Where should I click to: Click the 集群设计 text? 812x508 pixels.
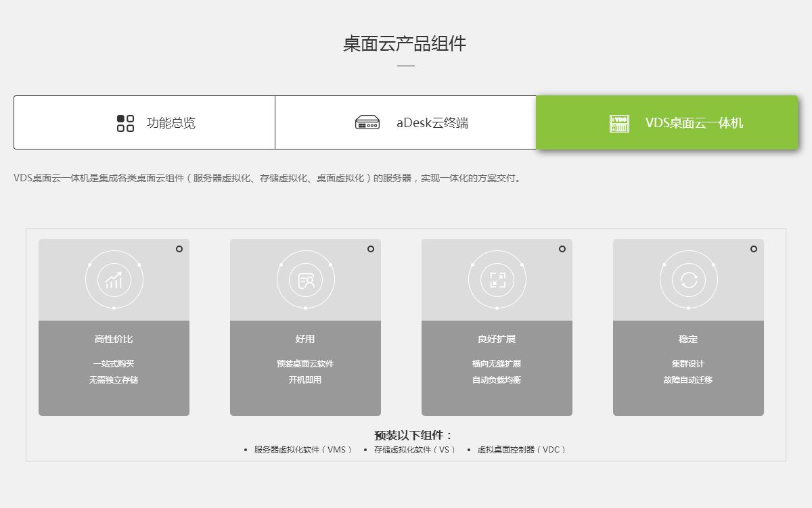coord(688,363)
